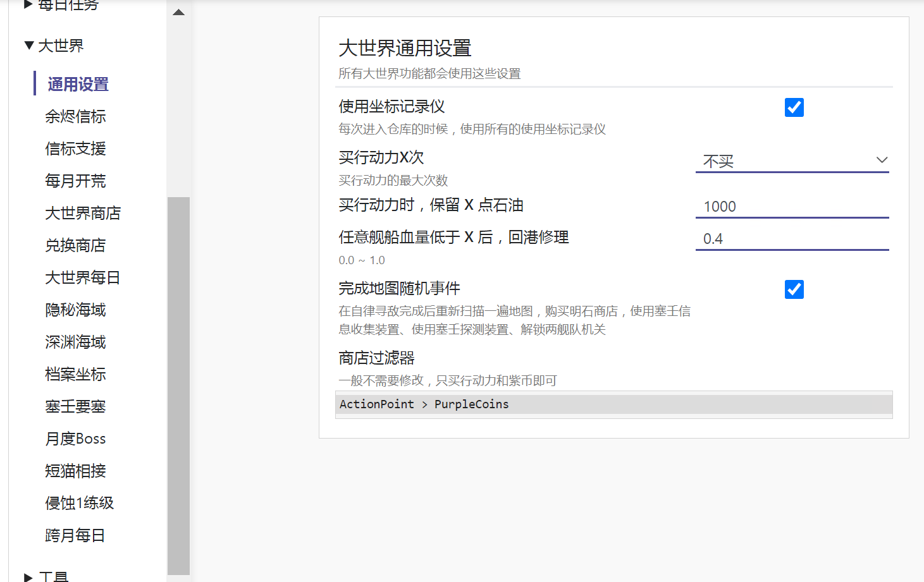Select 塞壬要塞 in the sidebar
The image size is (924, 582).
point(75,406)
